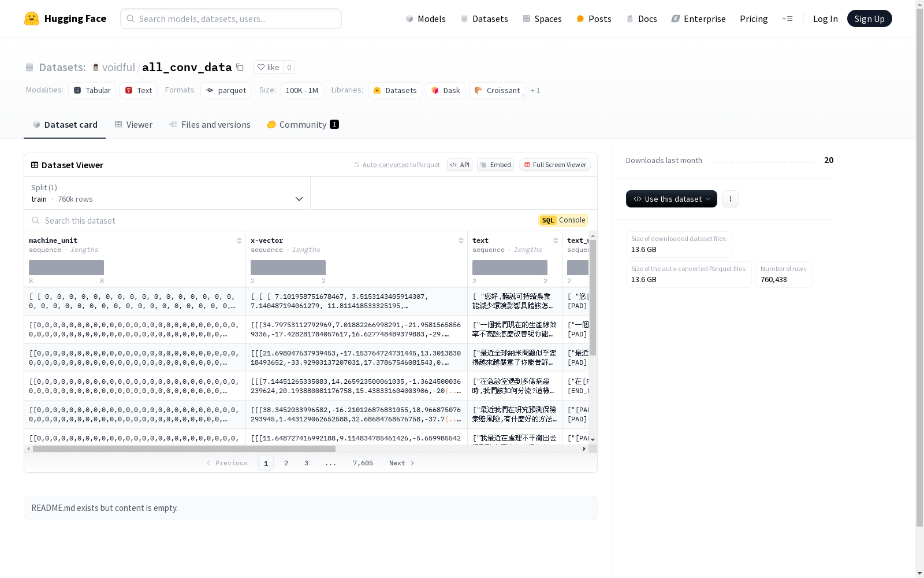Click the x-vector lengths histogram bar
The width and height of the screenshot is (924, 578).
point(288,268)
